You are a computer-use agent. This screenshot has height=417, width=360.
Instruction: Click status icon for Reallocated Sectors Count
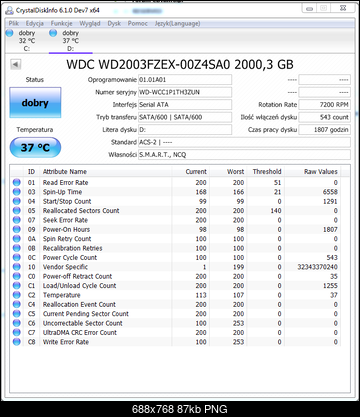point(16,210)
